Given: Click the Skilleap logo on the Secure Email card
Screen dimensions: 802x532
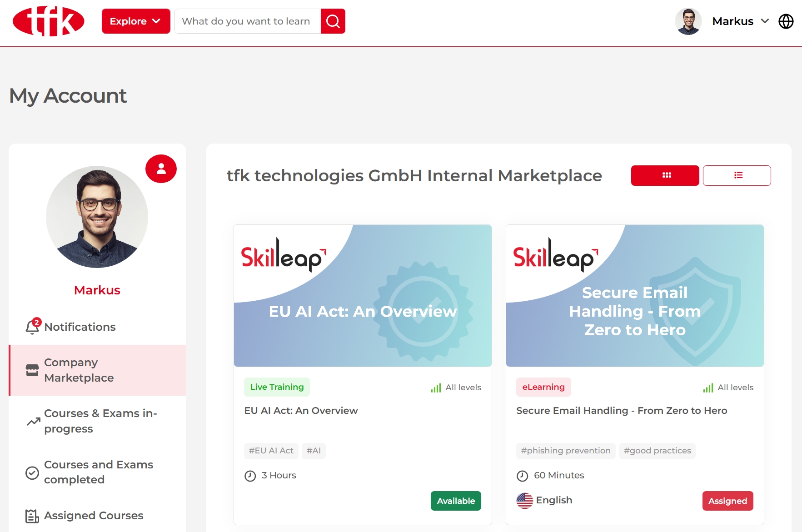Looking at the screenshot, I should pyautogui.click(x=555, y=255).
